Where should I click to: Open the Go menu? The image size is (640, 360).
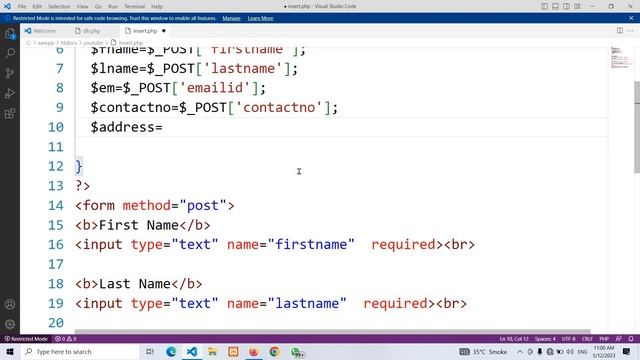pos(98,6)
